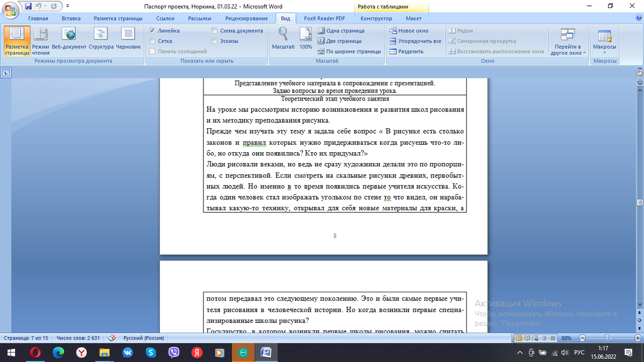
Task: Enable the Схема документа checkbox
Action: (215, 31)
